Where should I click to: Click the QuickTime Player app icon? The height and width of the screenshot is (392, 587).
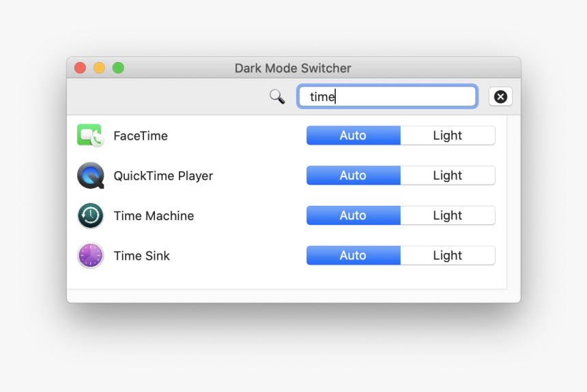(x=91, y=175)
